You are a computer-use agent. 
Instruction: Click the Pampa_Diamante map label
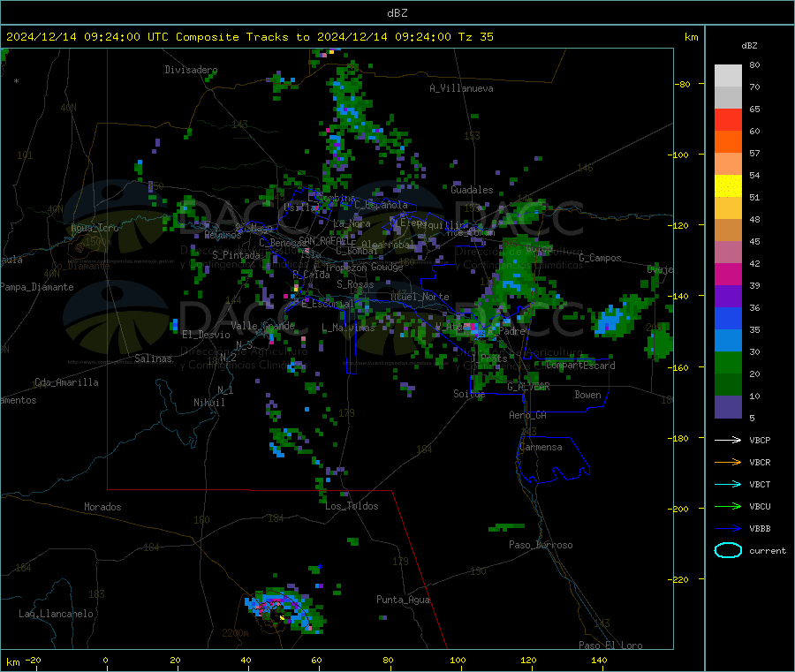coord(37,287)
